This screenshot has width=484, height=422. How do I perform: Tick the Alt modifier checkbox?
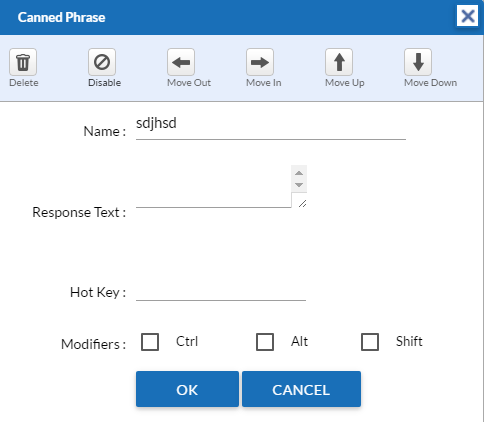point(265,342)
